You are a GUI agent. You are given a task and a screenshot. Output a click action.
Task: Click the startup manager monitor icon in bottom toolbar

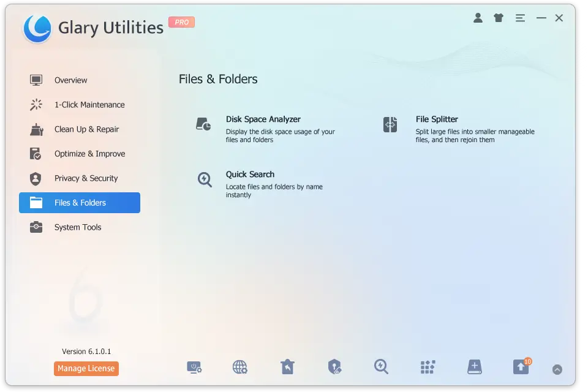pos(195,367)
